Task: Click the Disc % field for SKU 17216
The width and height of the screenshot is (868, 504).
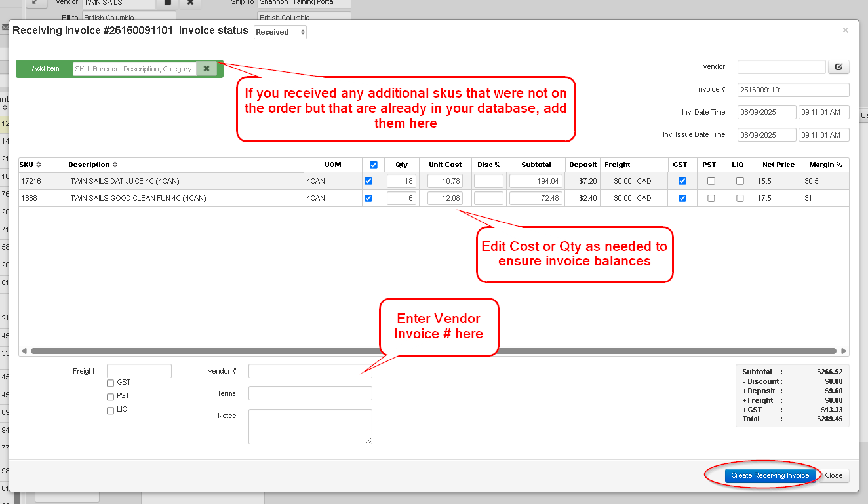Action: click(488, 181)
